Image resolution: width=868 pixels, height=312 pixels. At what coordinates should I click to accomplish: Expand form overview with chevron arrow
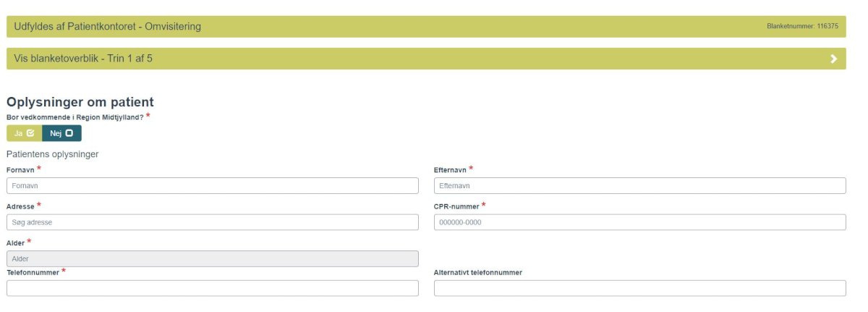pyautogui.click(x=834, y=59)
